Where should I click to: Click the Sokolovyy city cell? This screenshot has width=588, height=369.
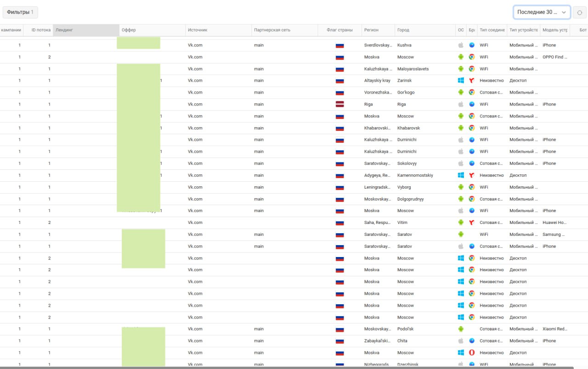pyautogui.click(x=407, y=163)
